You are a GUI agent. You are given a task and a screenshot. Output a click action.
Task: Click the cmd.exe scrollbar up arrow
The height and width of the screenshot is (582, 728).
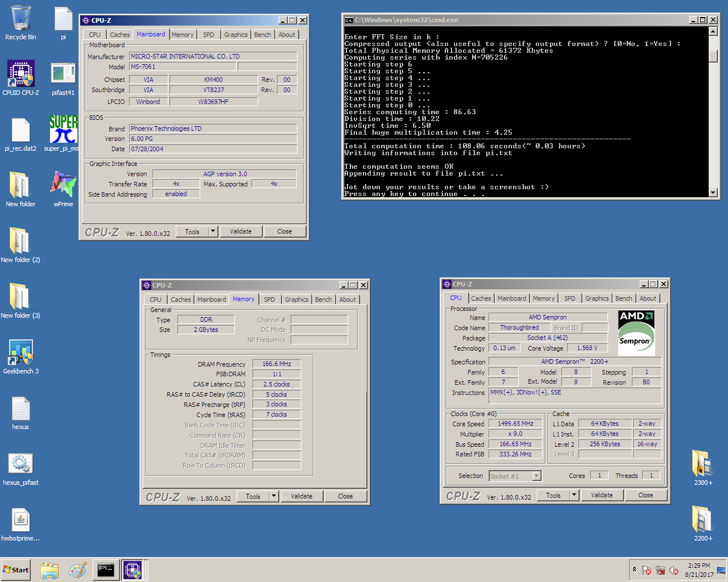point(713,31)
